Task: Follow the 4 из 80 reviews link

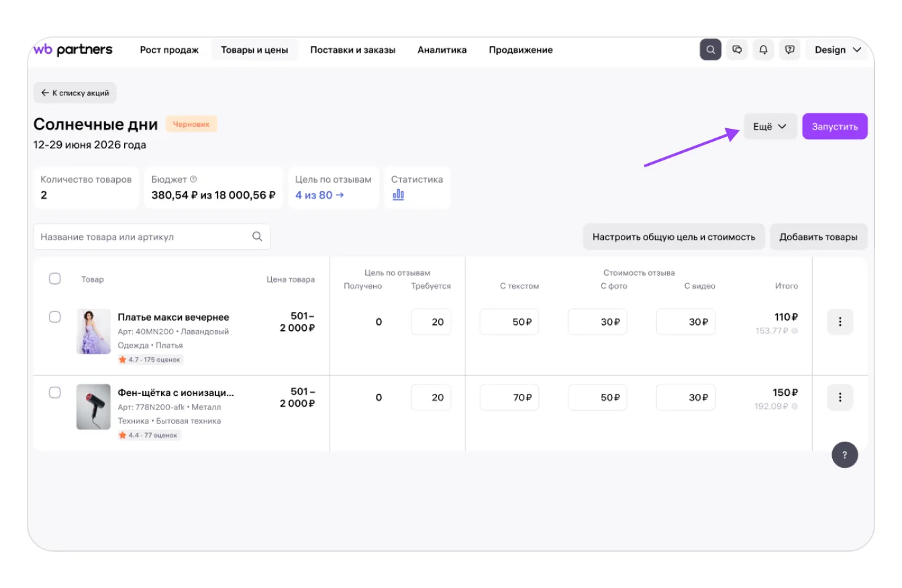Action: pyautogui.click(x=319, y=195)
